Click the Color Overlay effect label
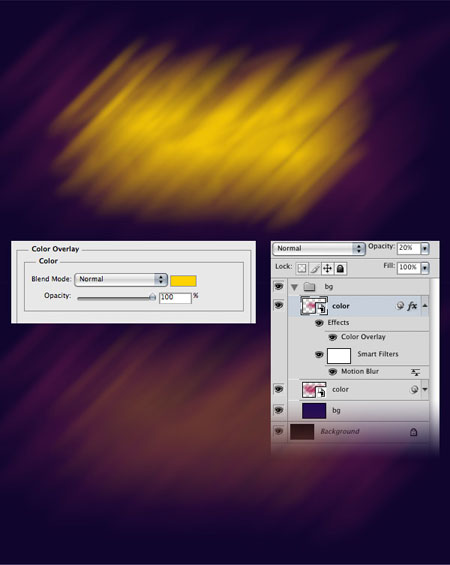The image size is (450, 565). tap(363, 337)
